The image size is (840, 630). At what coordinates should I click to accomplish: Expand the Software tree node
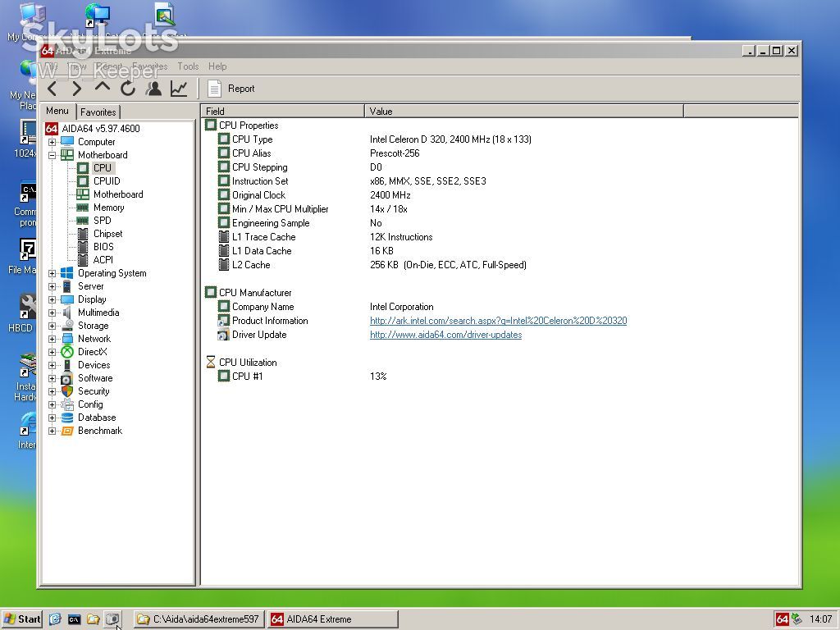52,378
